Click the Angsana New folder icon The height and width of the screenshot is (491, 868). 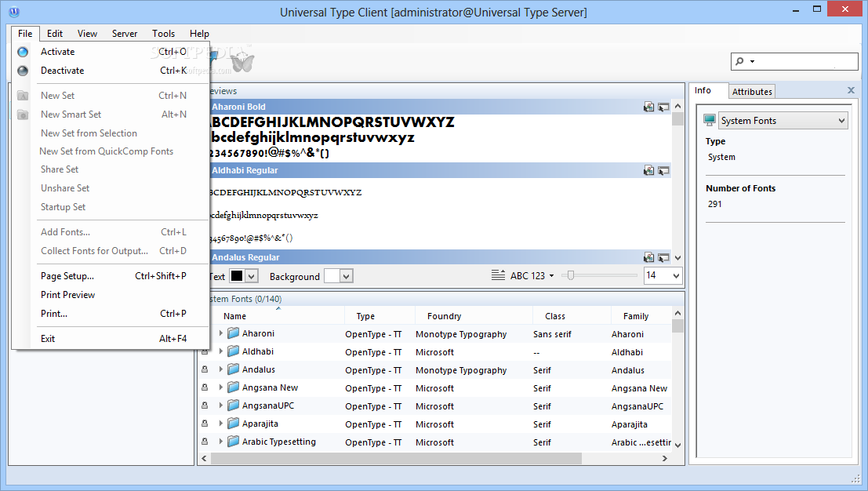tap(233, 387)
